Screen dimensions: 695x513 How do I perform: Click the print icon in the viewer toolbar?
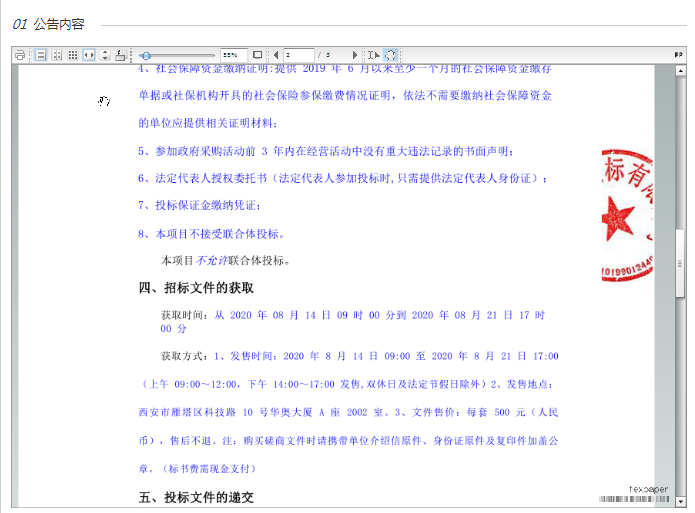(x=20, y=55)
